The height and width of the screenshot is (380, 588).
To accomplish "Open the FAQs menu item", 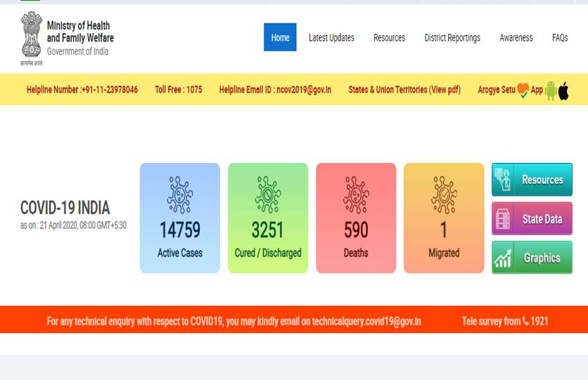I will (x=560, y=37).
